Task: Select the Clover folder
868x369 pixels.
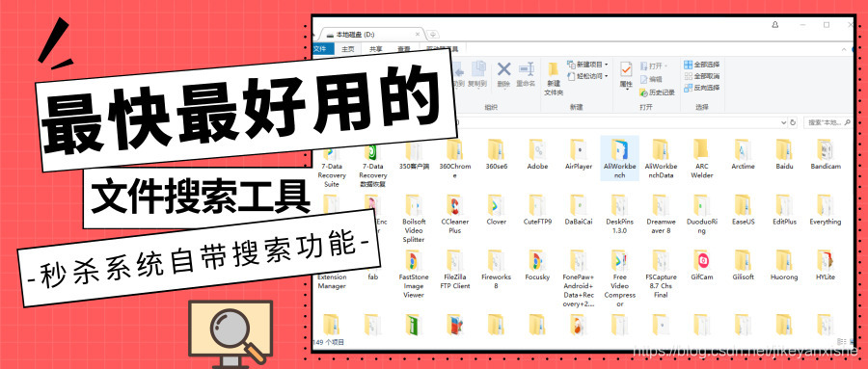Action: click(x=496, y=209)
